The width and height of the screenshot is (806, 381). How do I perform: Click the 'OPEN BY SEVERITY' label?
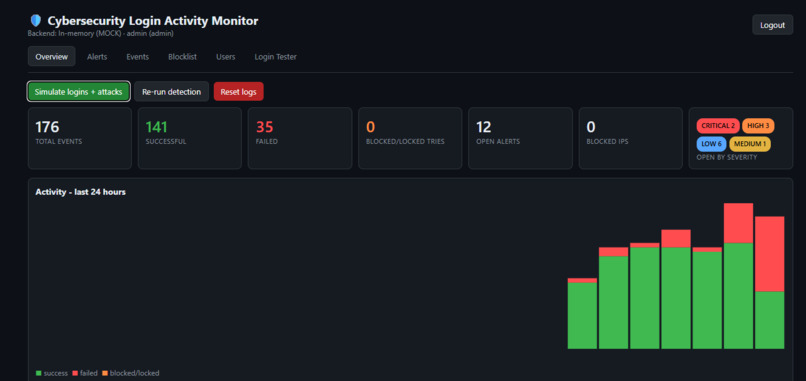(x=727, y=157)
